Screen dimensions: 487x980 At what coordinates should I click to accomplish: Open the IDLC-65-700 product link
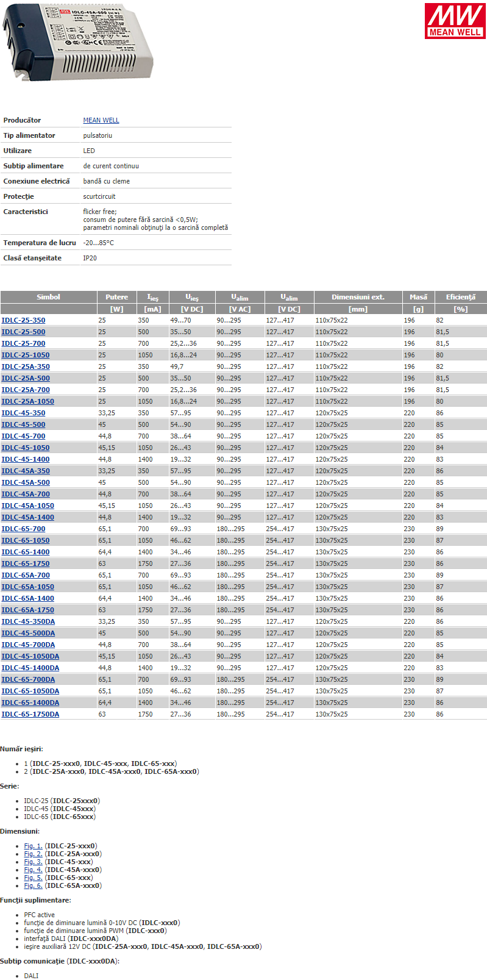23,529
